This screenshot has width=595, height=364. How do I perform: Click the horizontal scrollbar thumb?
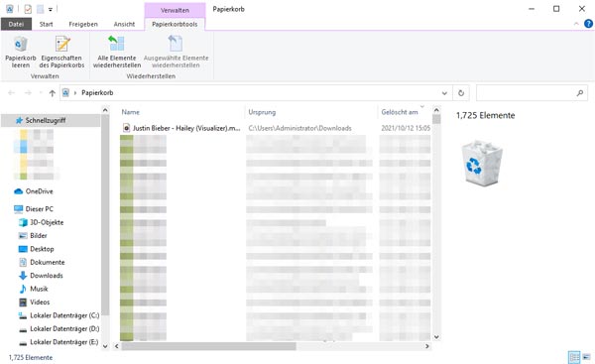coord(208,346)
